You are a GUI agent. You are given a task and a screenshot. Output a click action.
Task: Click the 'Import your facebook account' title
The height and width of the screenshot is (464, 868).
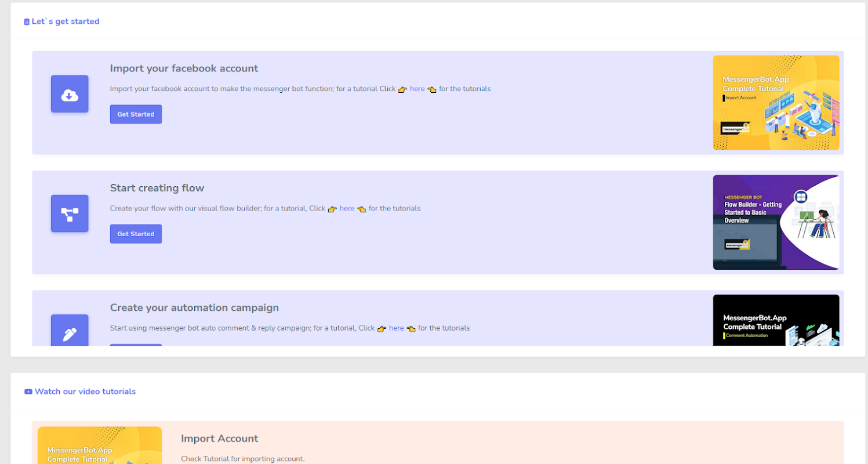tap(184, 68)
